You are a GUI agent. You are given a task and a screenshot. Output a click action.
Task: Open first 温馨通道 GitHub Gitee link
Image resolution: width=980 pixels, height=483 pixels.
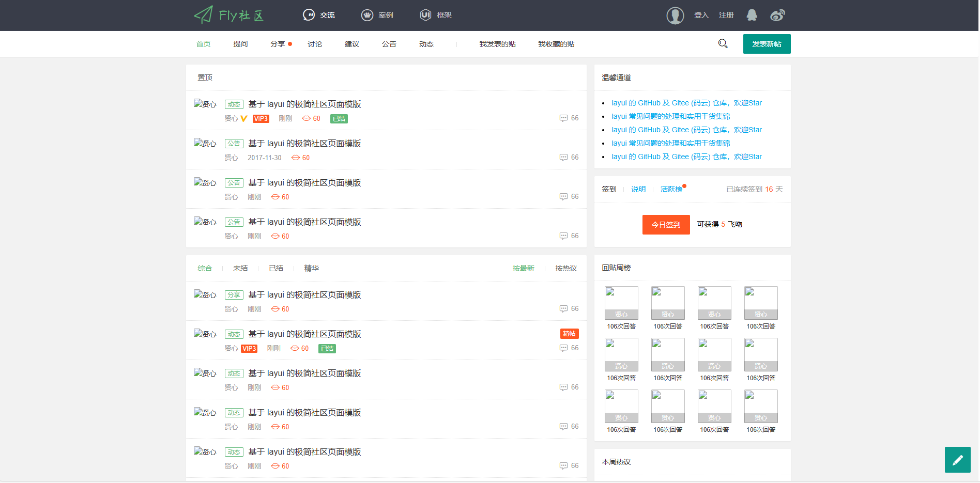(687, 103)
